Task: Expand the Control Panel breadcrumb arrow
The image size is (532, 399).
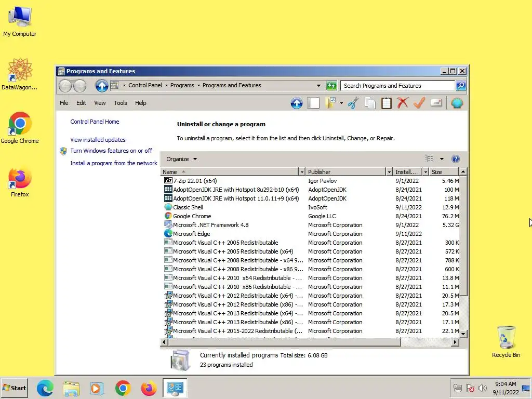Action: [167, 86]
